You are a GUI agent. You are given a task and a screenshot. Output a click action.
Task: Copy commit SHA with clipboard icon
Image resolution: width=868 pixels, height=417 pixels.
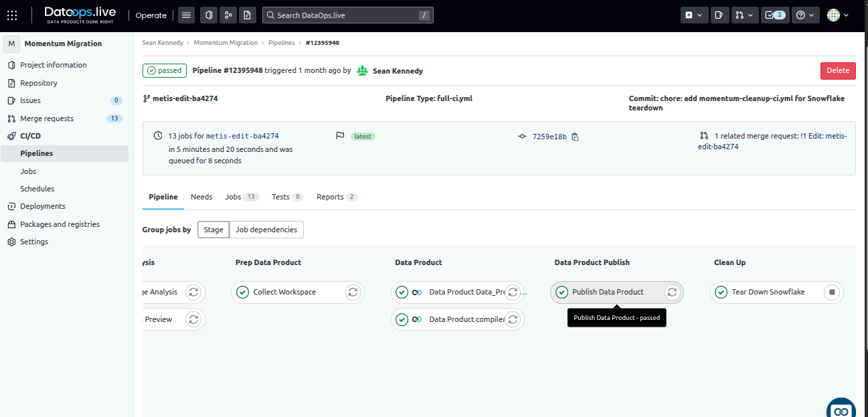click(575, 137)
